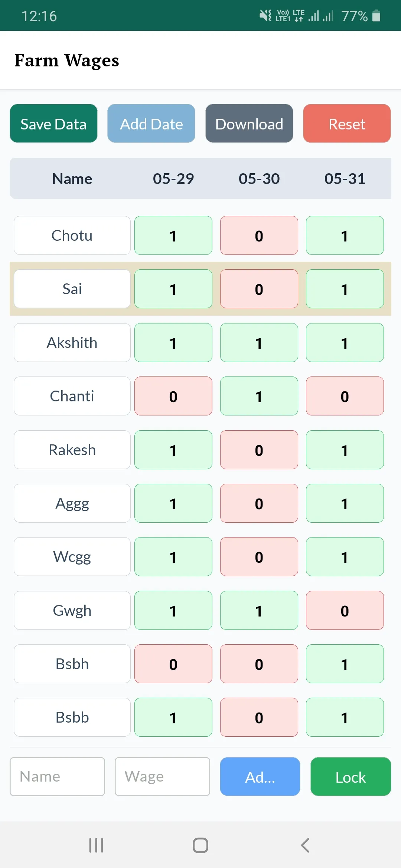Select the Rakesh name cell
This screenshot has height=868, width=401.
click(x=72, y=450)
